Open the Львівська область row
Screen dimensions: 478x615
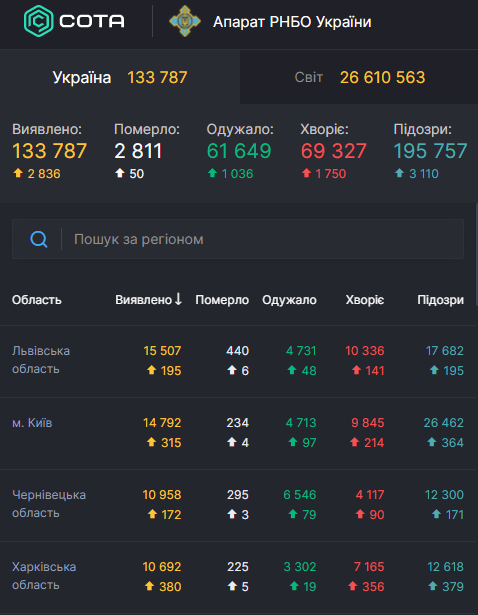coord(238,361)
